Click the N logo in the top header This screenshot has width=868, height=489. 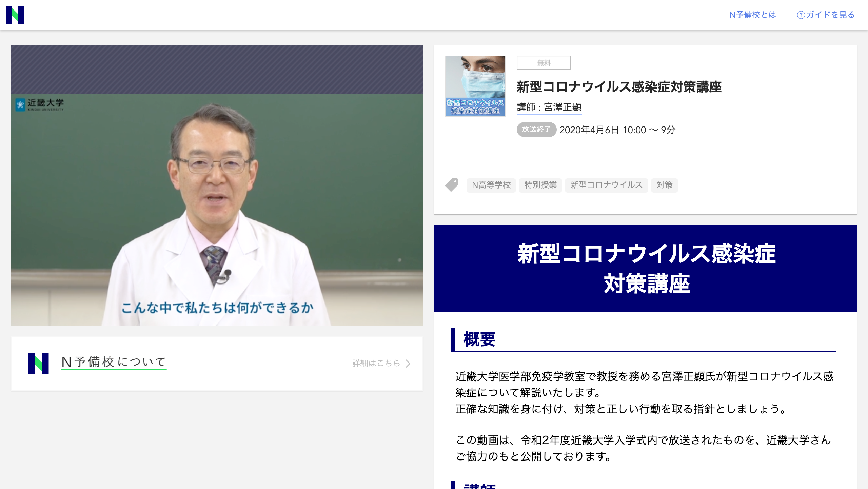click(15, 15)
